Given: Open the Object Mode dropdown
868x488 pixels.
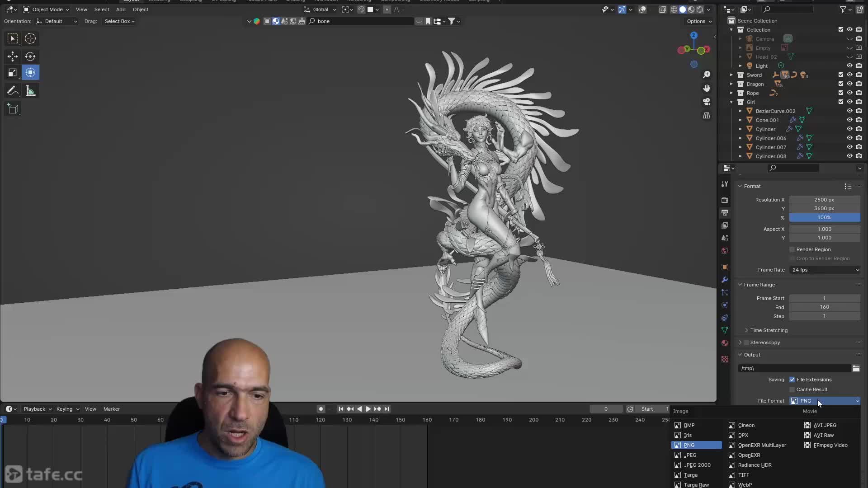Looking at the screenshot, I should (x=46, y=9).
